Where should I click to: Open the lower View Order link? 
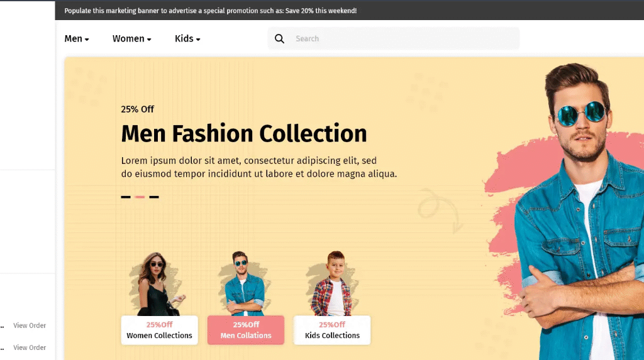30,347
